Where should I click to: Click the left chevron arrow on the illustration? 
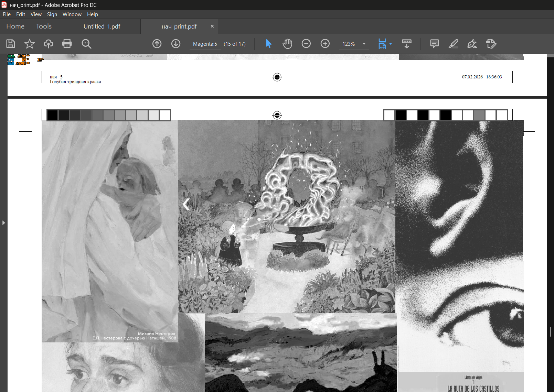[186, 204]
